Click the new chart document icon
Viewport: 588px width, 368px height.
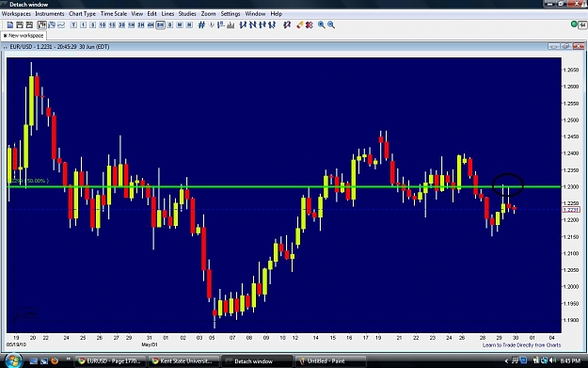[x=10, y=25]
